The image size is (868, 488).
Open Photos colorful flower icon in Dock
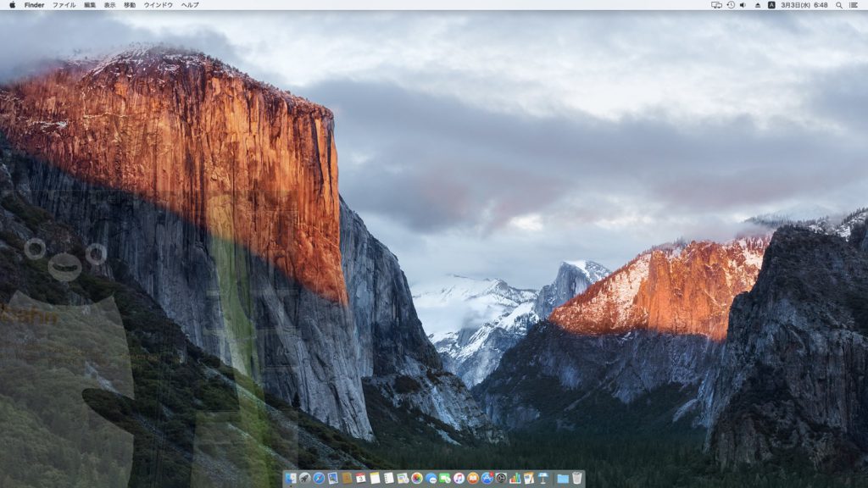(417, 478)
